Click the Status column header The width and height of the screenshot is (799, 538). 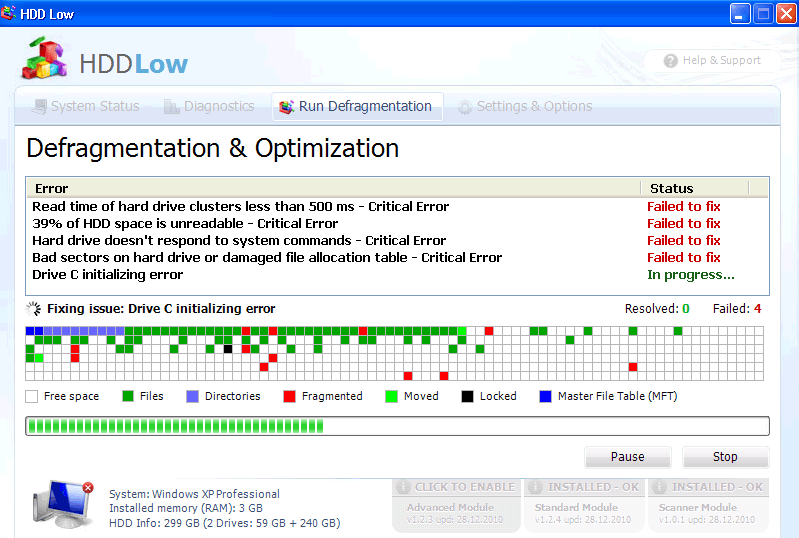coord(671,188)
